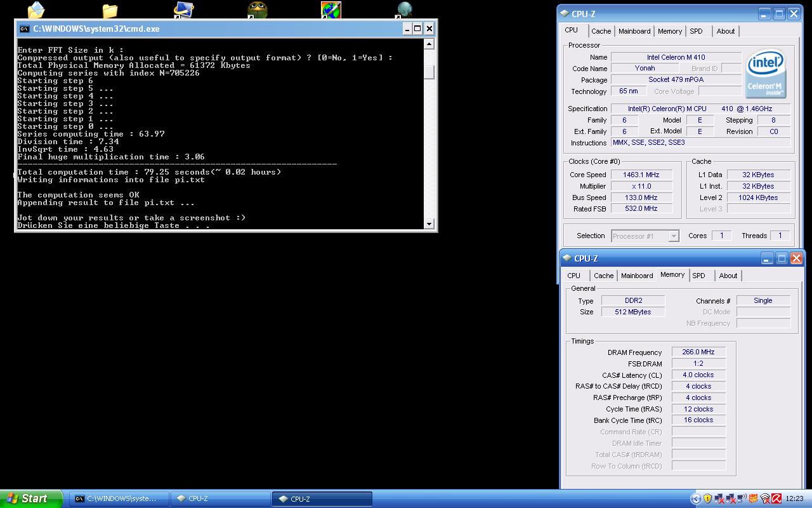Click the highlighted active CPU-Z taskbar button
This screenshot has width=812, height=508.
pyautogui.click(x=322, y=499)
